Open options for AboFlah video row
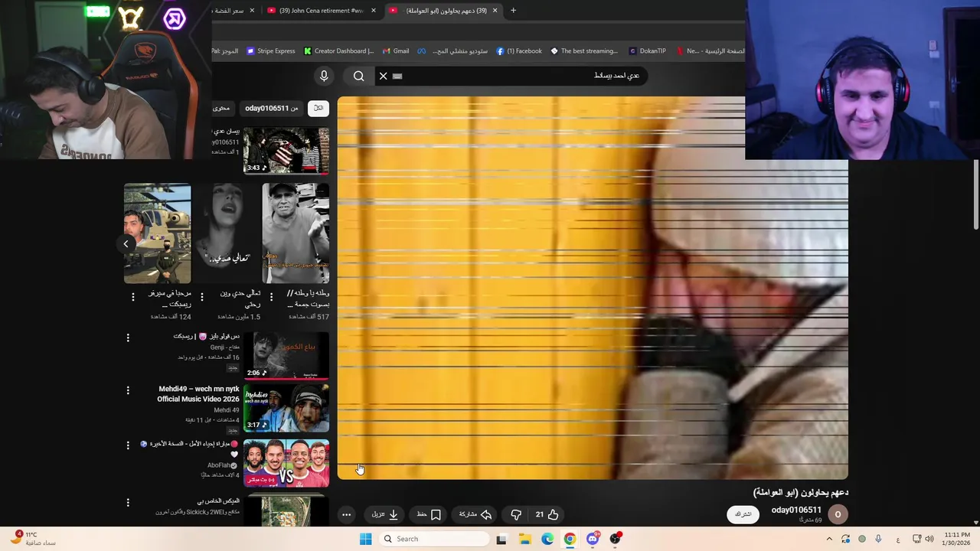The height and width of the screenshot is (551, 980). click(128, 445)
